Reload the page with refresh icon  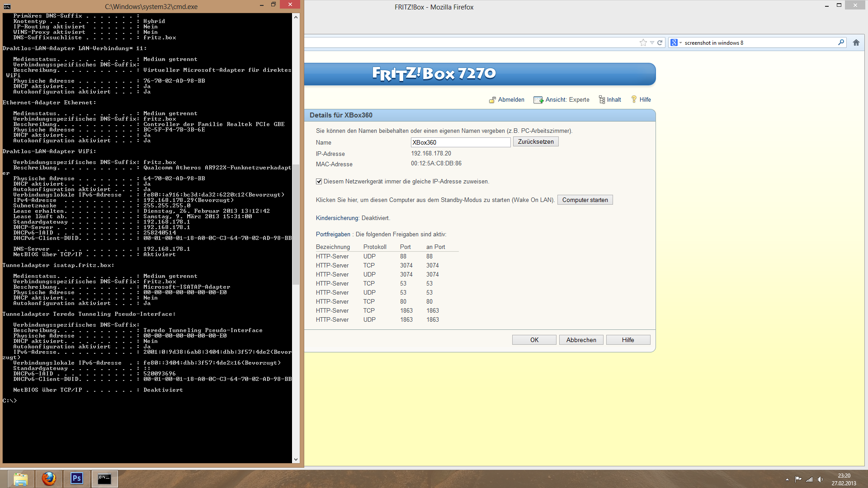[660, 42]
